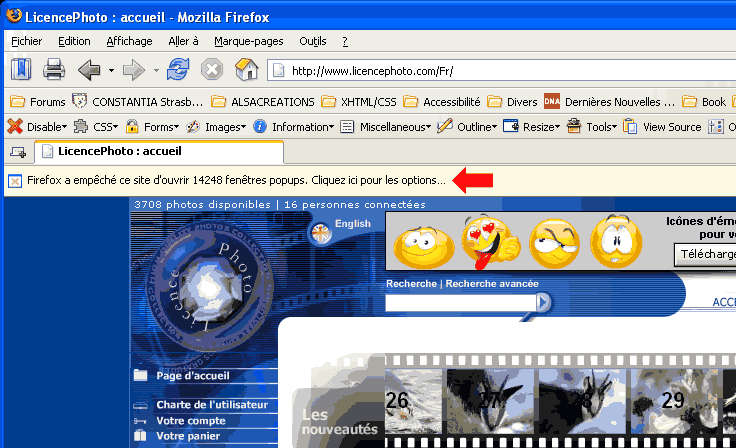The image size is (736, 448).
Task: Open the Marque-pages menu
Action: (x=249, y=41)
